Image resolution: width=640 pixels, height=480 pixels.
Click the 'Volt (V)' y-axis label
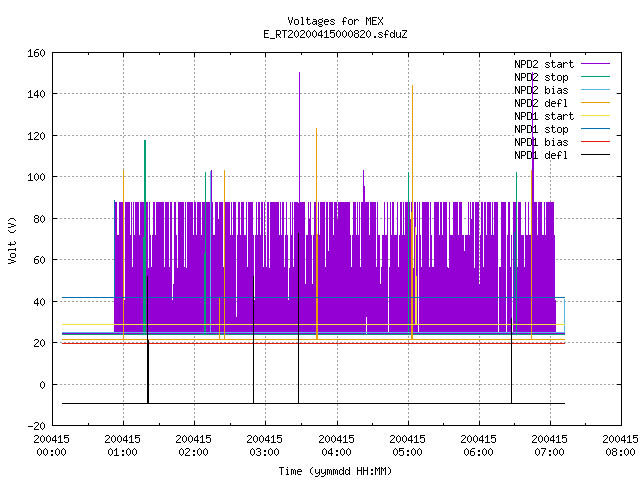point(13,240)
